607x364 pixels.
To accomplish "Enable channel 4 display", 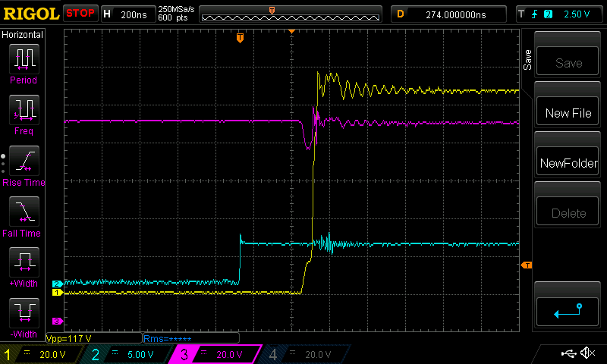I will point(303,354).
